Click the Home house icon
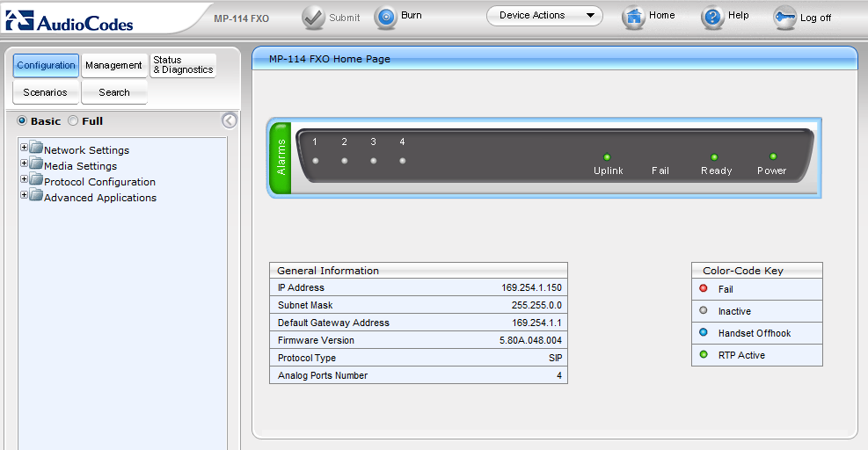The width and height of the screenshot is (868, 450). click(633, 18)
